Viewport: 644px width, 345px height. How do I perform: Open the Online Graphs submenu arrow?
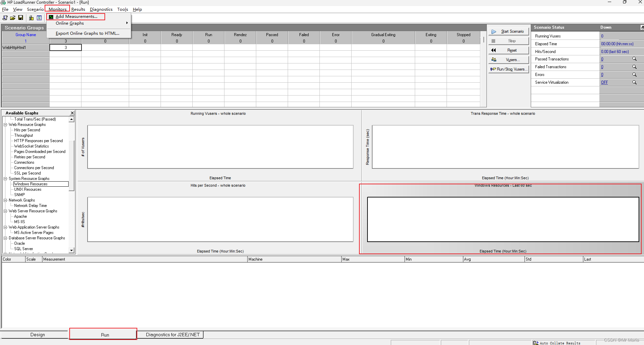pos(127,23)
